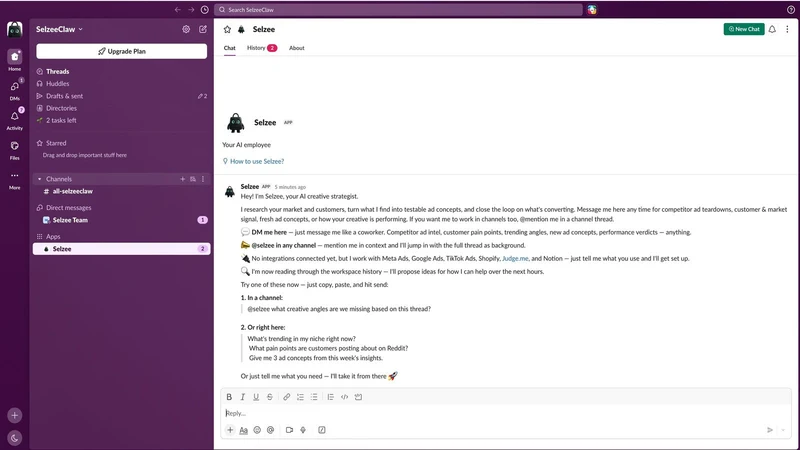The height and width of the screenshot is (450, 800).
Task: Switch to the History tab
Action: pos(262,48)
